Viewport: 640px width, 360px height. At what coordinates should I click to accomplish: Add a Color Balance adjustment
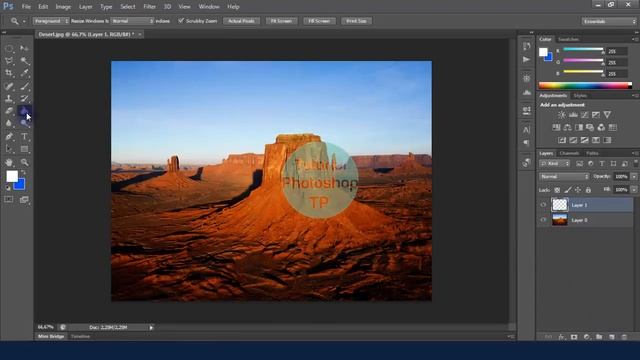click(567, 127)
